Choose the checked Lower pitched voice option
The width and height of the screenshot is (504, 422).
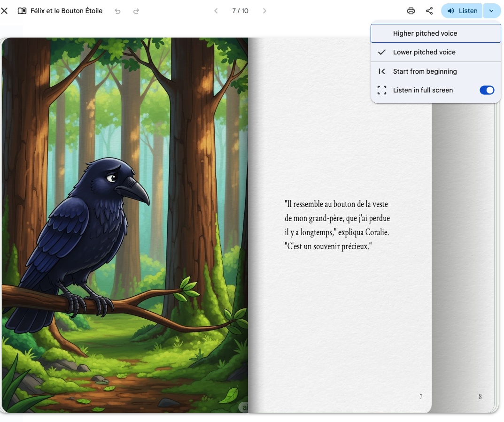pyautogui.click(x=424, y=52)
